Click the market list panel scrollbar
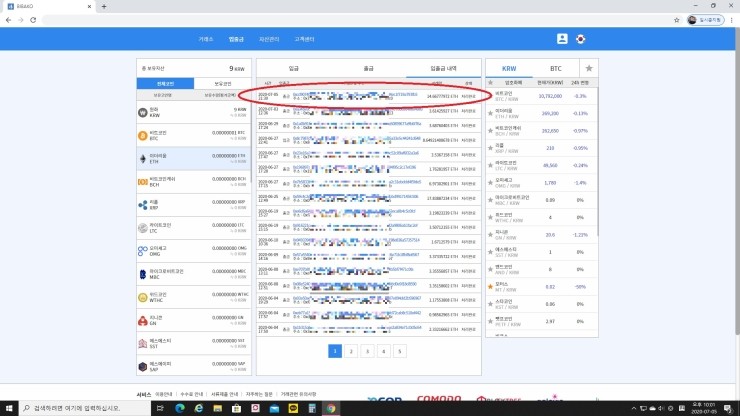This screenshot has height=416, width=740. coord(597,161)
